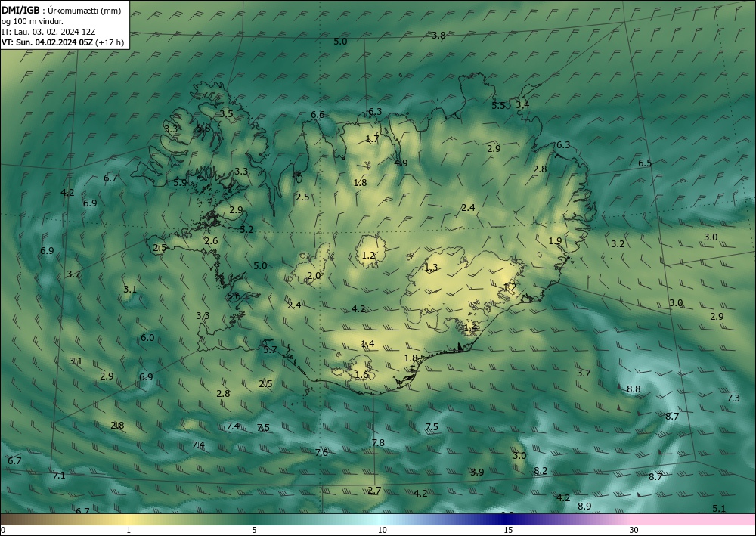Click the 'og 100 m vindur.' legend line
Screen dimensions: 756x536
(33, 21)
